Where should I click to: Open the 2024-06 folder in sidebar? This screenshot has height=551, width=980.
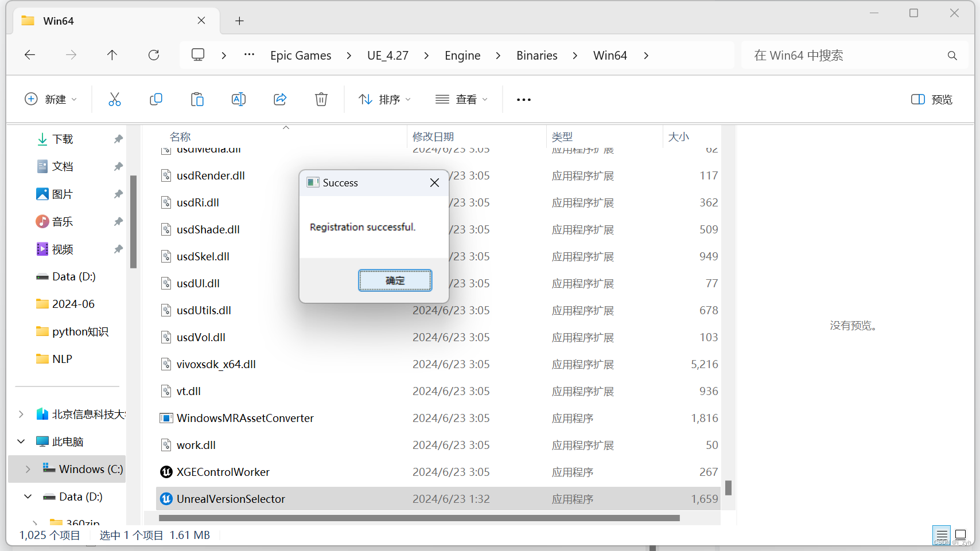click(65, 304)
